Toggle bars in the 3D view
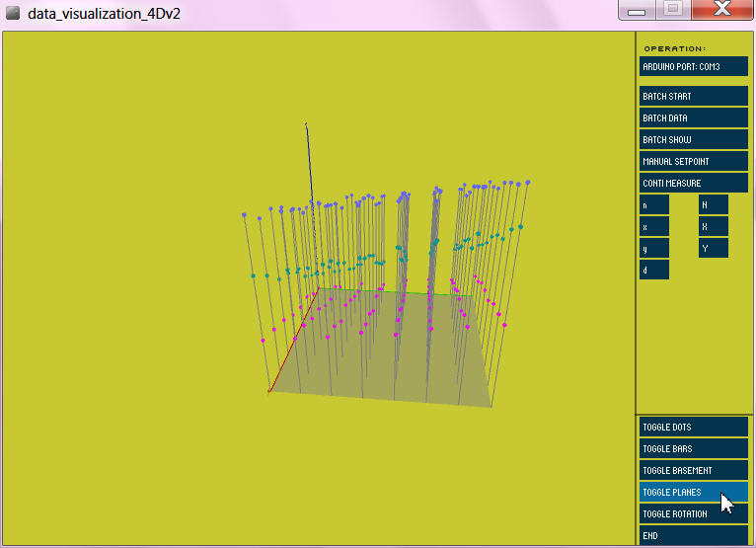Viewport: 756px width, 548px height. (693, 448)
